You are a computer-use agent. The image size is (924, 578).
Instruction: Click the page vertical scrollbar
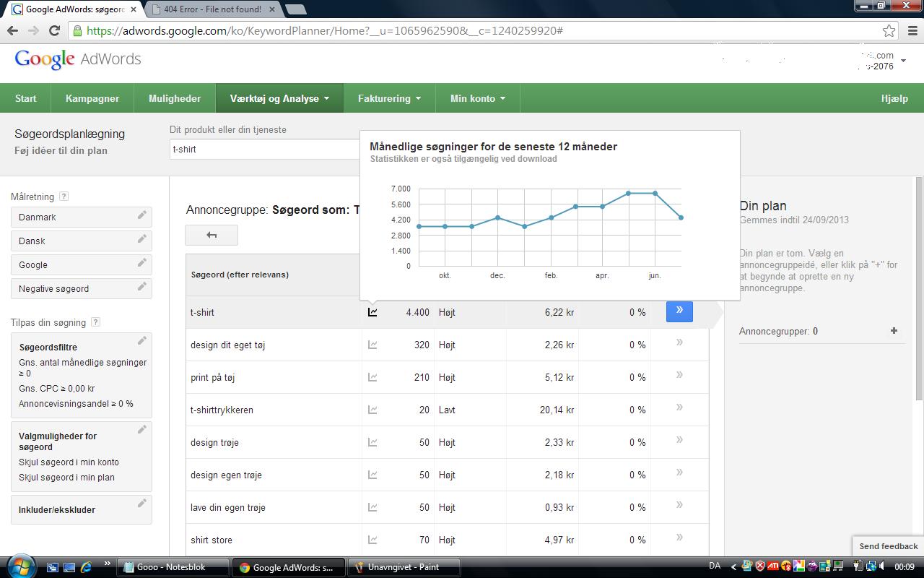point(919,289)
